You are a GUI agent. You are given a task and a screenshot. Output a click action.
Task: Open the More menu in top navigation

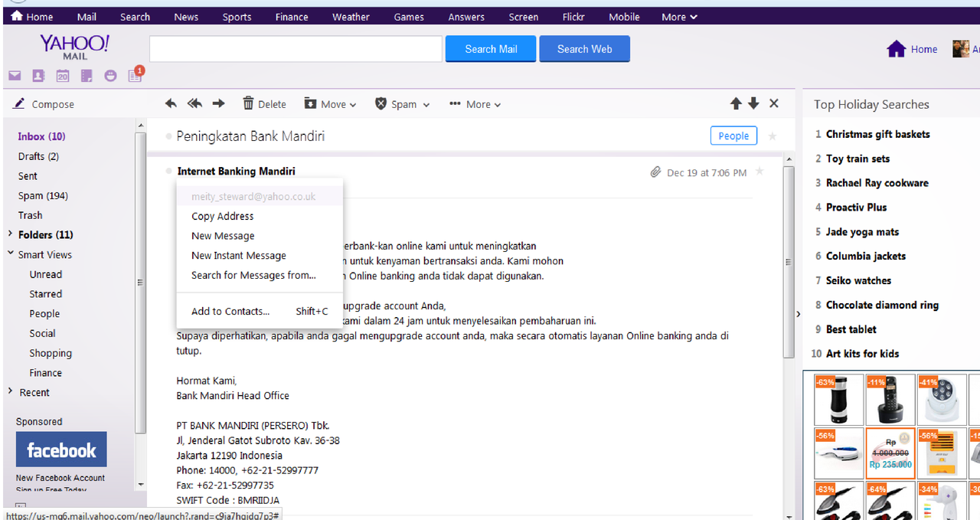[x=679, y=17]
